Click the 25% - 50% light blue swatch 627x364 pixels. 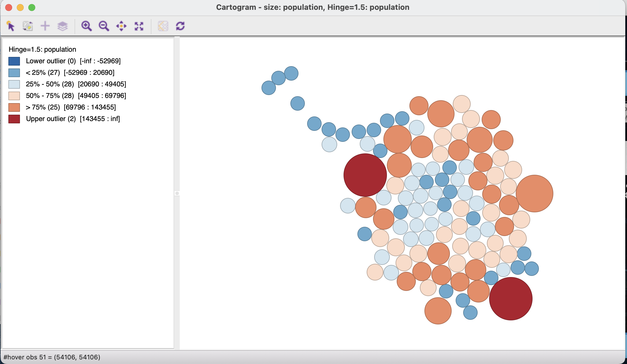(x=14, y=84)
